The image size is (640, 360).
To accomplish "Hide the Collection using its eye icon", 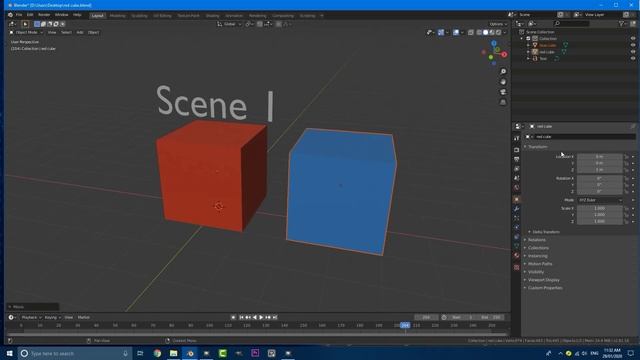I will point(633,38).
